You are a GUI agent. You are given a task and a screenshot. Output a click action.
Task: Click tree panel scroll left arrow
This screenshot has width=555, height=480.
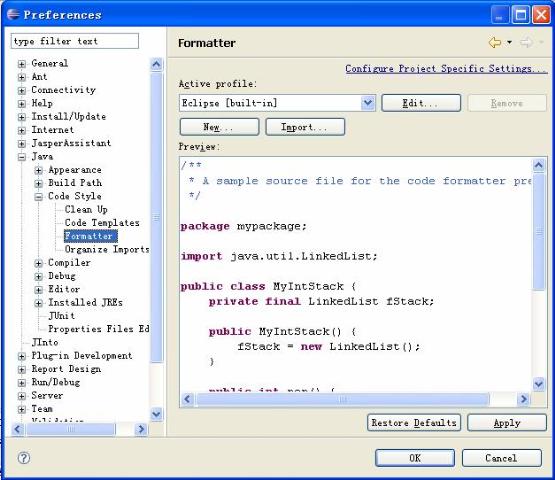tap(17, 429)
